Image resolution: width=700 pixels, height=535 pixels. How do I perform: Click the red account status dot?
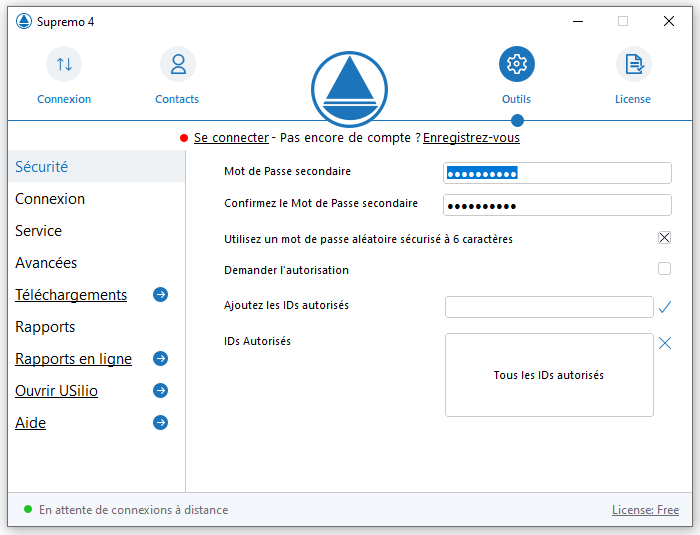[184, 138]
